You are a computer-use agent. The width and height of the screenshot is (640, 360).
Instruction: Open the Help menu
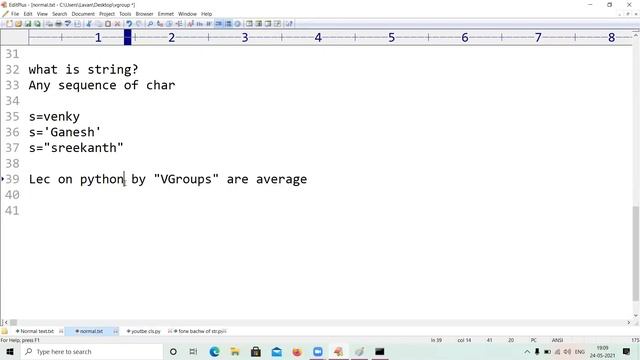[207, 14]
